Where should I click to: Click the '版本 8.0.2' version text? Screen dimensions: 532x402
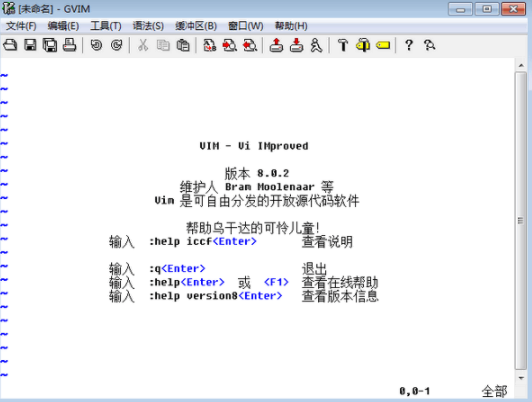click(x=256, y=173)
